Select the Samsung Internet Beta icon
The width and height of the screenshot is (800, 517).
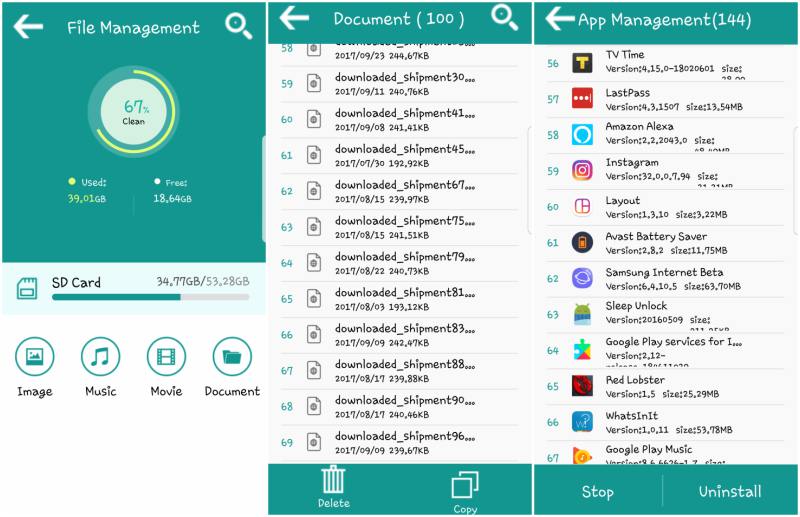[x=582, y=279]
